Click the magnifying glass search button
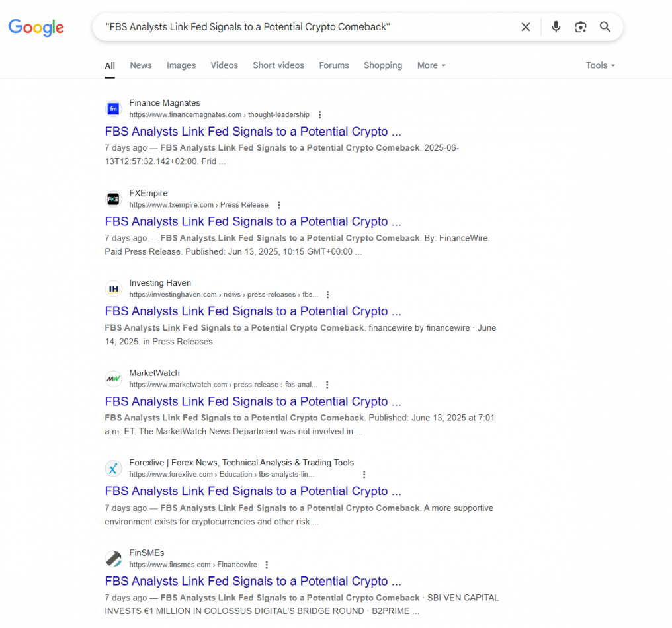 pyautogui.click(x=605, y=27)
